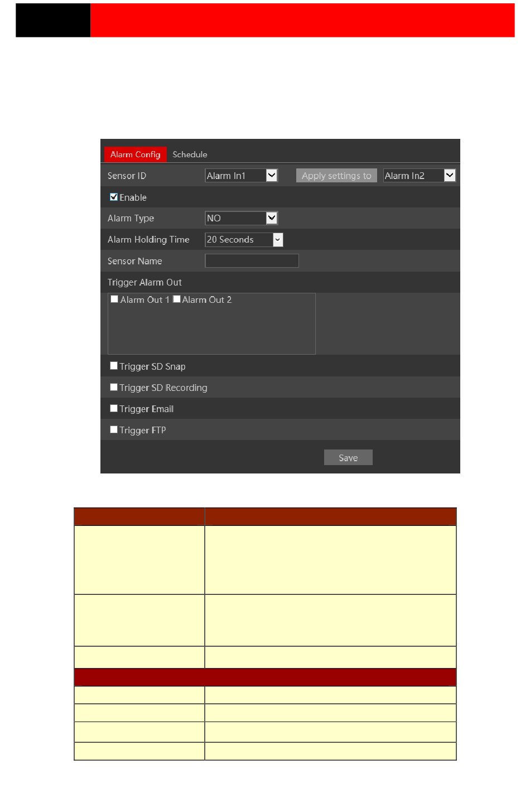Open the Alarm Holding Time dropdown
Image resolution: width=530 pixels, height=812 pixels.
(x=244, y=240)
